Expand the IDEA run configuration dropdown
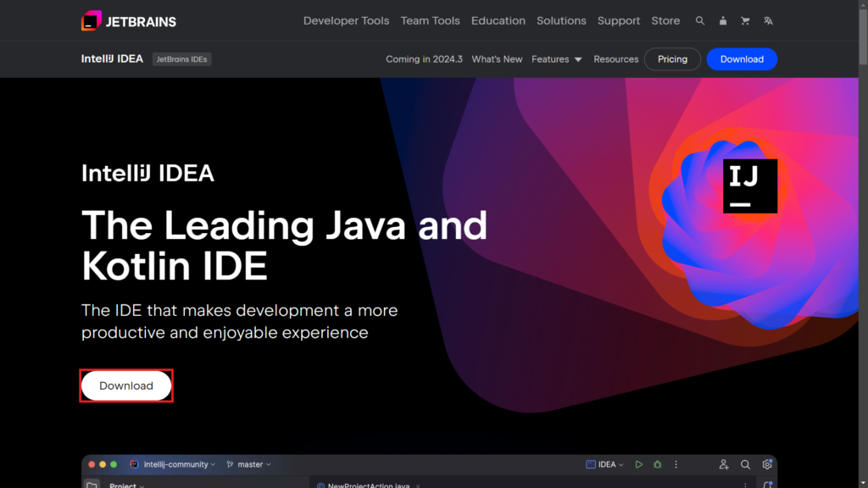 click(604, 465)
